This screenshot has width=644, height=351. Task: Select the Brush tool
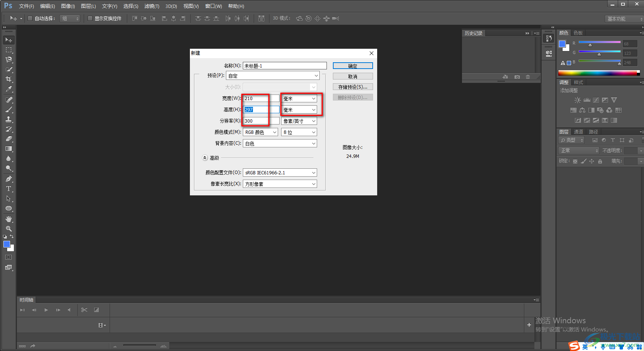[9, 109]
